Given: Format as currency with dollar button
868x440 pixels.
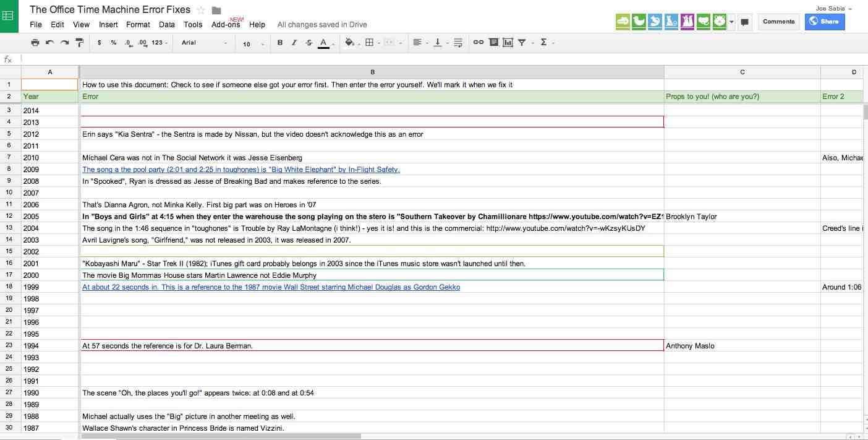Looking at the screenshot, I should tap(100, 43).
